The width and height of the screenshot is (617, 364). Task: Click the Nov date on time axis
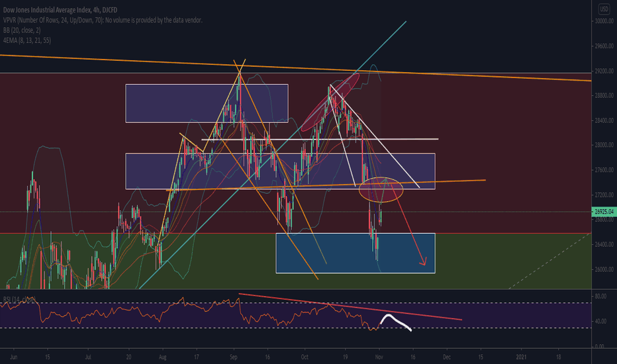point(379,357)
